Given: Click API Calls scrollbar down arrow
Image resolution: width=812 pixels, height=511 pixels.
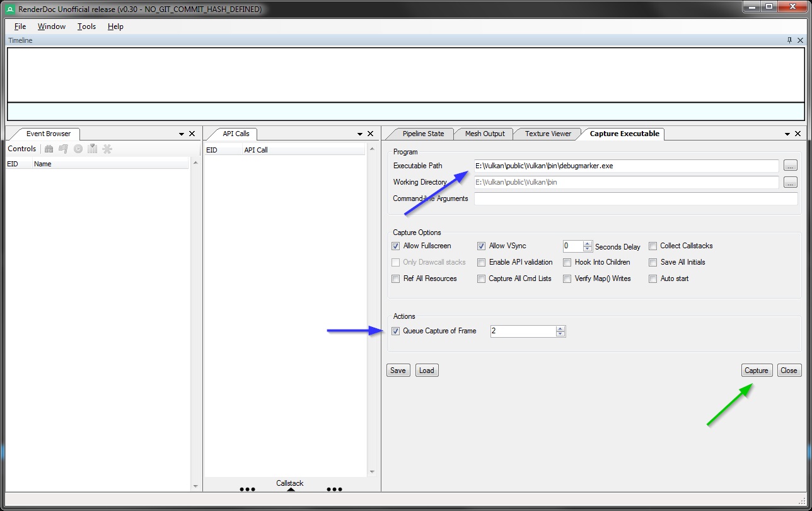Looking at the screenshot, I should (x=371, y=471).
